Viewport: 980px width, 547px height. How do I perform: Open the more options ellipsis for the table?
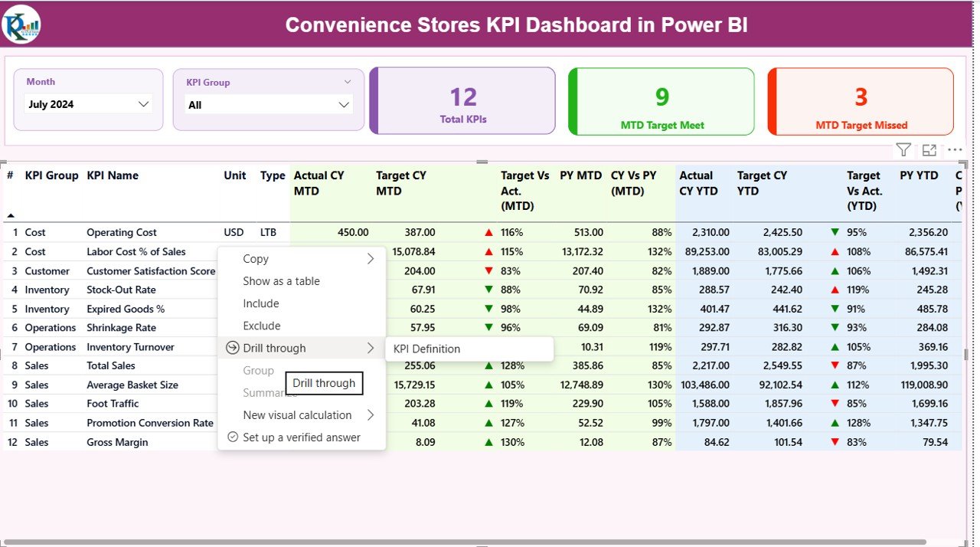tap(953, 149)
